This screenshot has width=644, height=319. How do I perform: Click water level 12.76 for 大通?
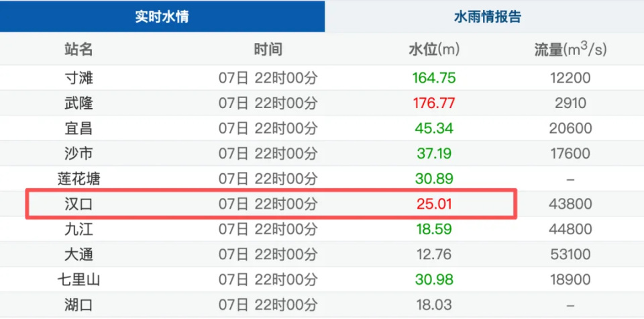click(x=434, y=255)
